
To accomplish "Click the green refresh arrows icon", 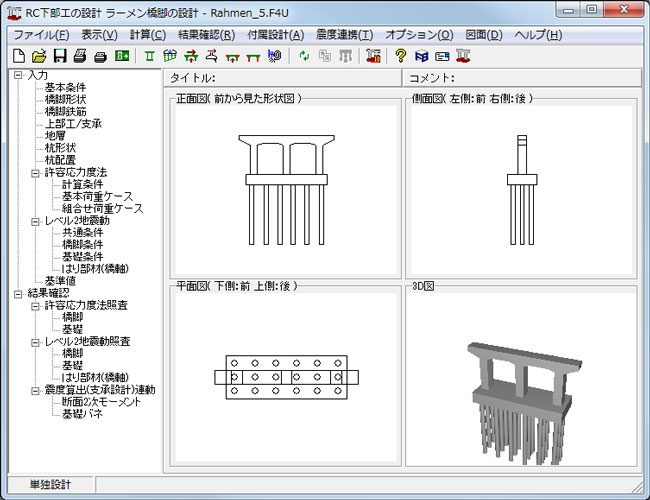I will click(x=304, y=56).
